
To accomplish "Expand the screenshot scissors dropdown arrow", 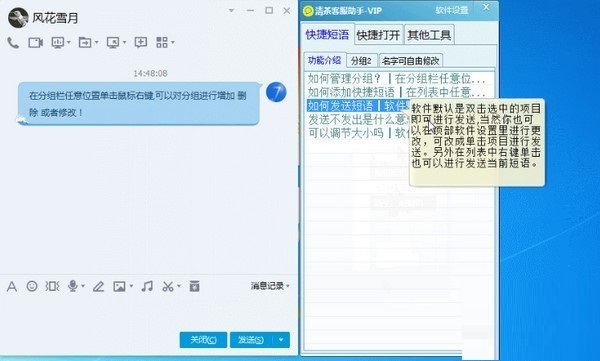I will pos(179,286).
